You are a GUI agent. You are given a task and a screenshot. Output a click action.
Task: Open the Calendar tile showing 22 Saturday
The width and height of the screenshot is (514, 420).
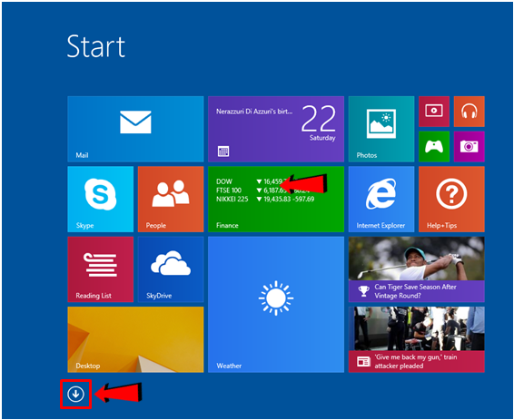(276, 129)
